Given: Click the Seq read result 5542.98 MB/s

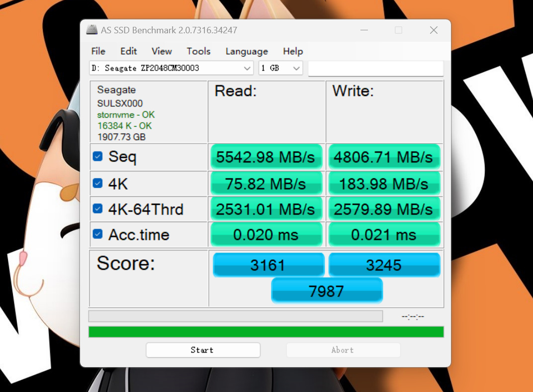Looking at the screenshot, I should click(266, 157).
